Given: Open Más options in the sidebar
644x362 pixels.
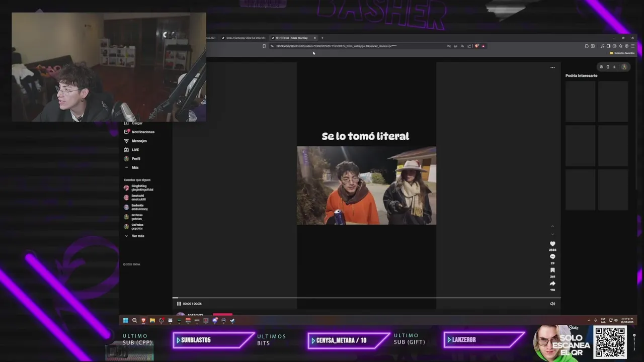Looking at the screenshot, I should (131, 167).
